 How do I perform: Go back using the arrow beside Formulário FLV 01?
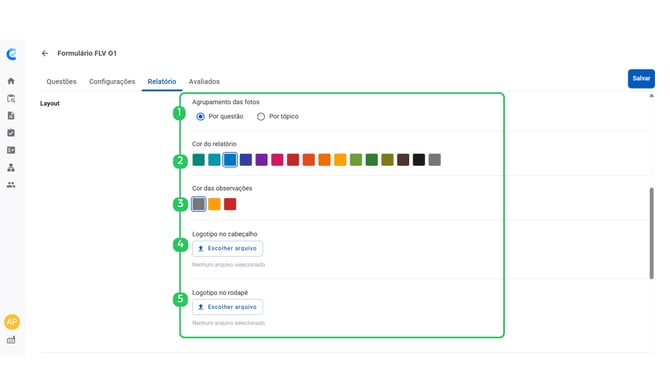(45, 53)
